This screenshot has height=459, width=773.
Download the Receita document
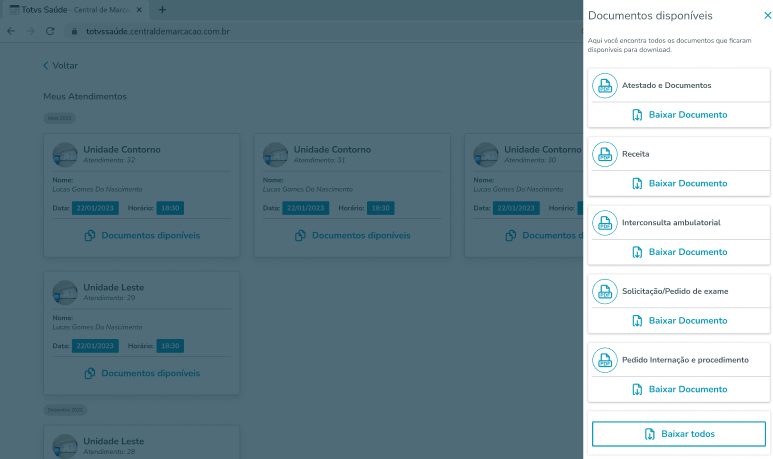[x=679, y=183]
